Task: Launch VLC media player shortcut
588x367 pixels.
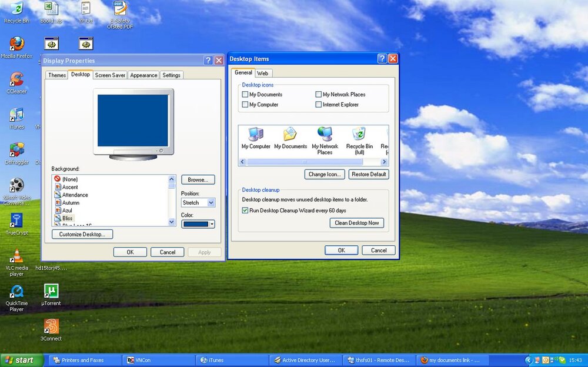Action: (16, 263)
